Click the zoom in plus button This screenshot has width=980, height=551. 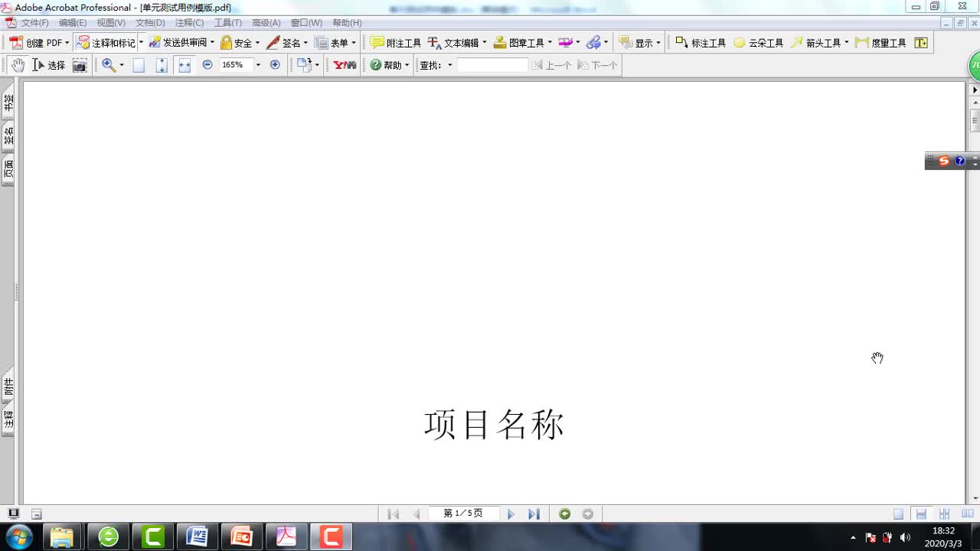pyautogui.click(x=275, y=65)
